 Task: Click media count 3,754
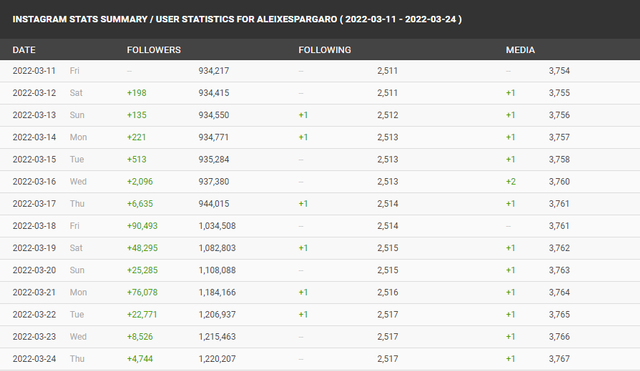tap(559, 71)
